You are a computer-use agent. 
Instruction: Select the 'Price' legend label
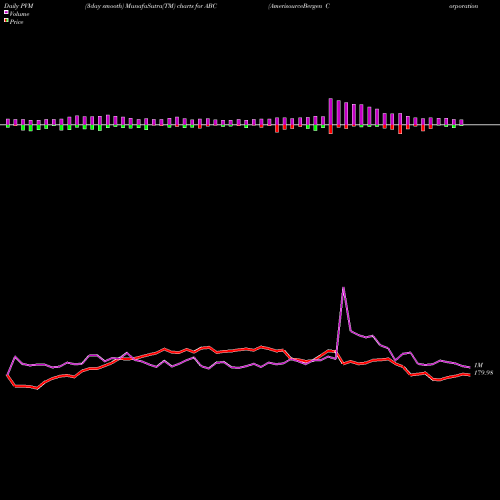(x=16, y=22)
